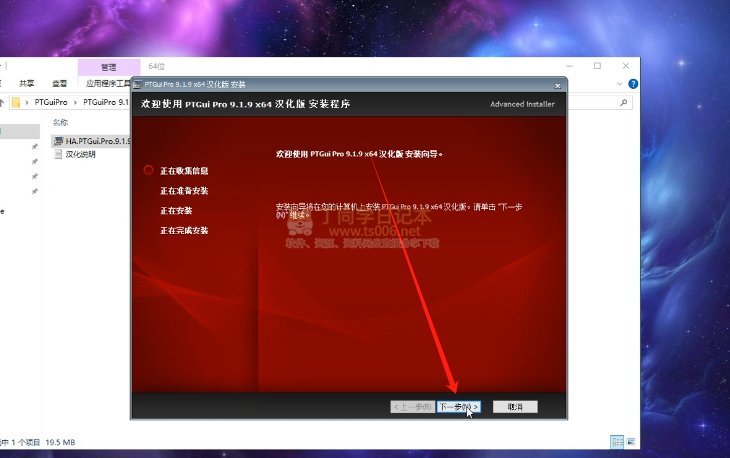730x458 pixels.
Task: Open the Explorer help question mark icon
Action: pos(632,84)
